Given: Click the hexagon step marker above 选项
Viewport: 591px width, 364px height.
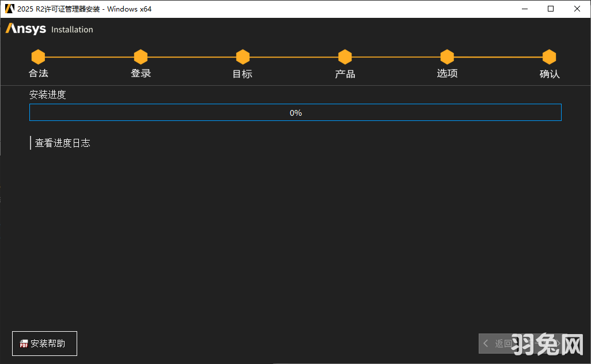Looking at the screenshot, I should point(447,57).
